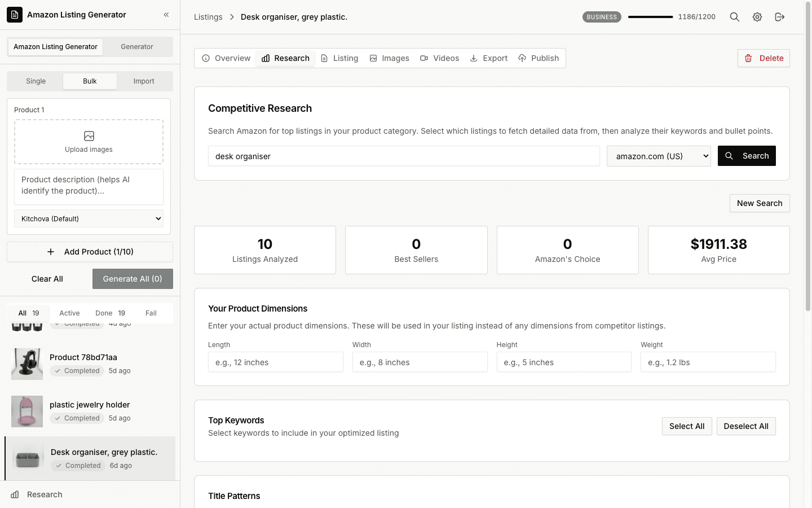Open the amazon.com (US) marketplace dropdown
Image resolution: width=812 pixels, height=508 pixels.
pyautogui.click(x=659, y=156)
